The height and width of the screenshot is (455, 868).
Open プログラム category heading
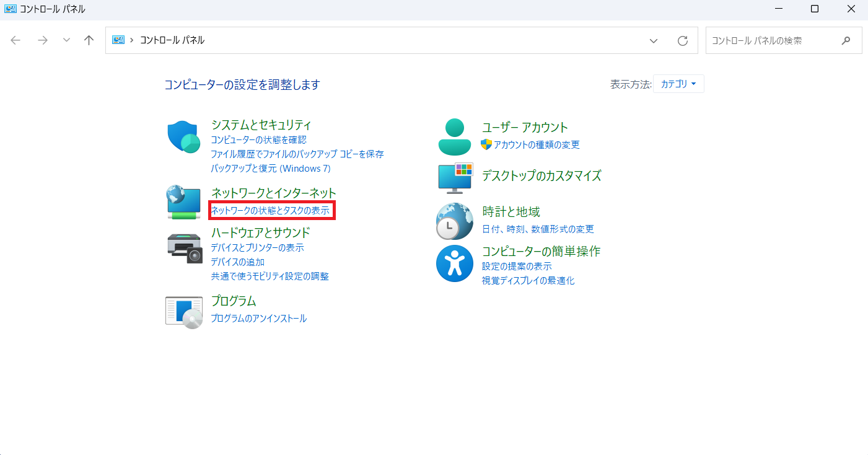click(234, 301)
